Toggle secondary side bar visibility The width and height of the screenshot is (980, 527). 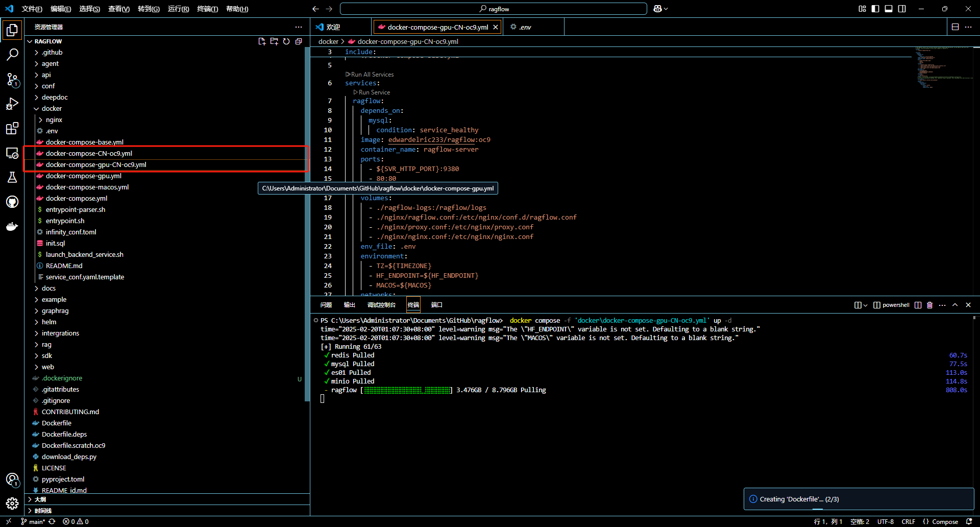[x=902, y=9]
